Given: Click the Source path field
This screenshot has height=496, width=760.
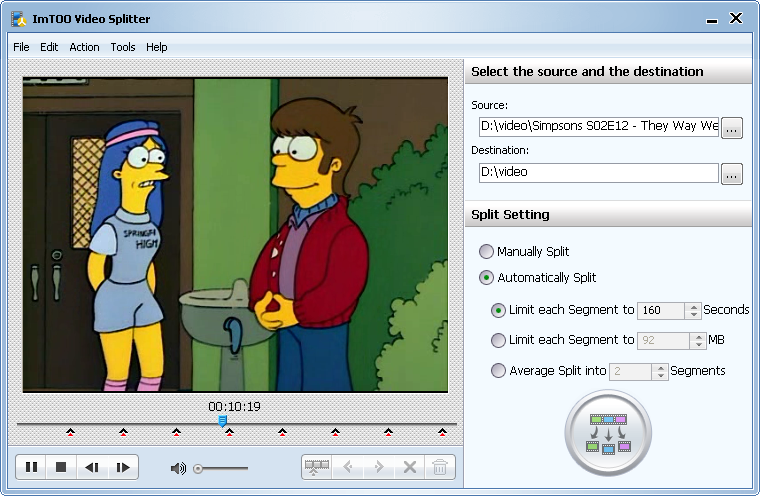Looking at the screenshot, I should (x=599, y=127).
